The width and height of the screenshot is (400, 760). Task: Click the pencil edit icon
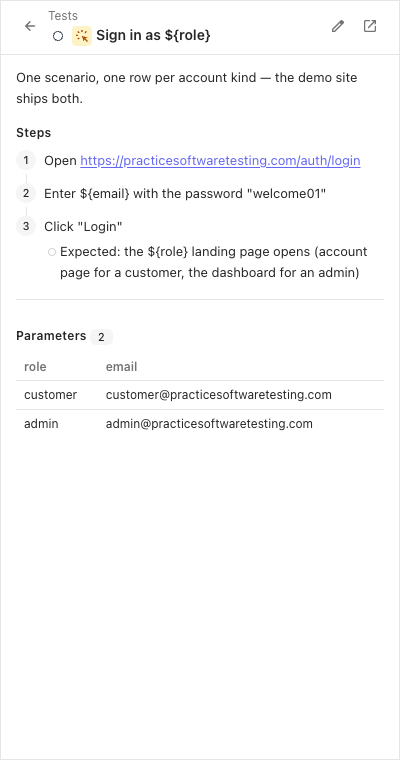click(x=338, y=26)
